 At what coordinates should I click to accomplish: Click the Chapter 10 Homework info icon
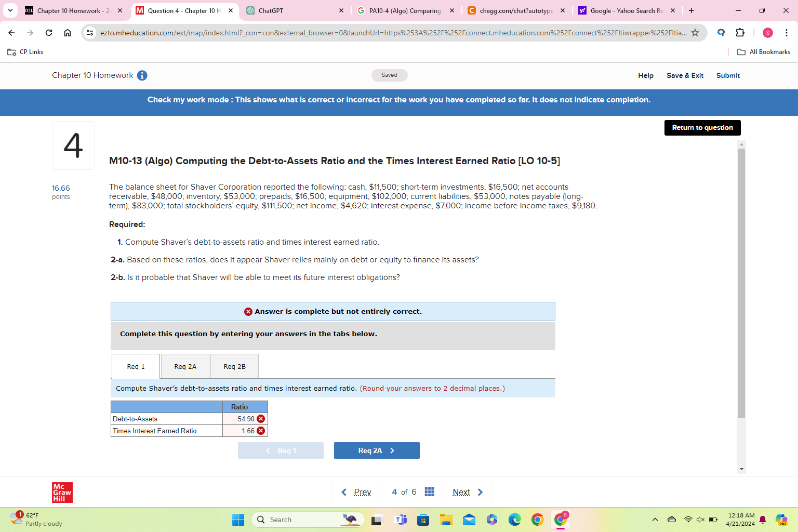141,75
